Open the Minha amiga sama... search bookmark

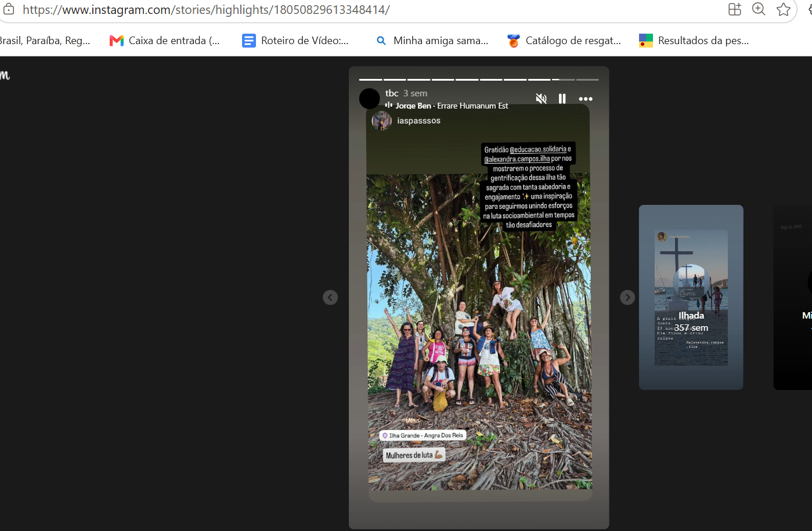(432, 41)
